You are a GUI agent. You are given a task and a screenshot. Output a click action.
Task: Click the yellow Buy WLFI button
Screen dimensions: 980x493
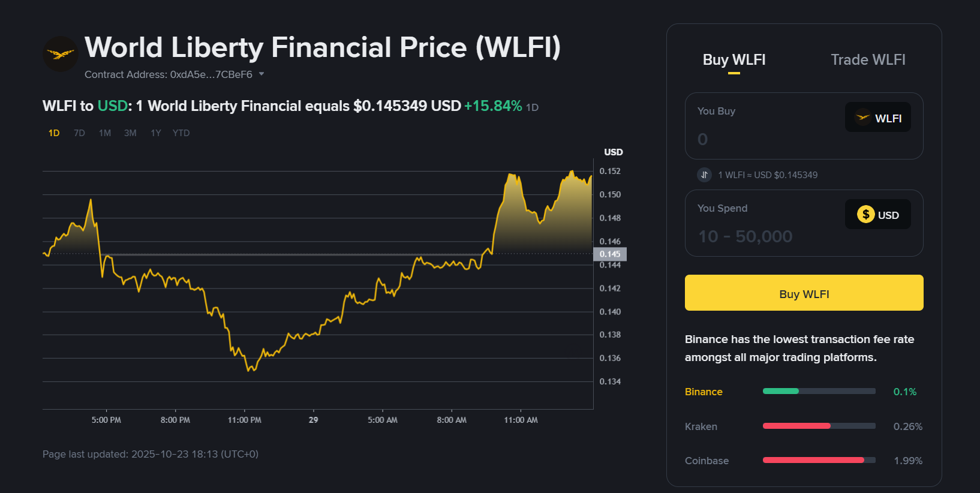[x=804, y=293]
